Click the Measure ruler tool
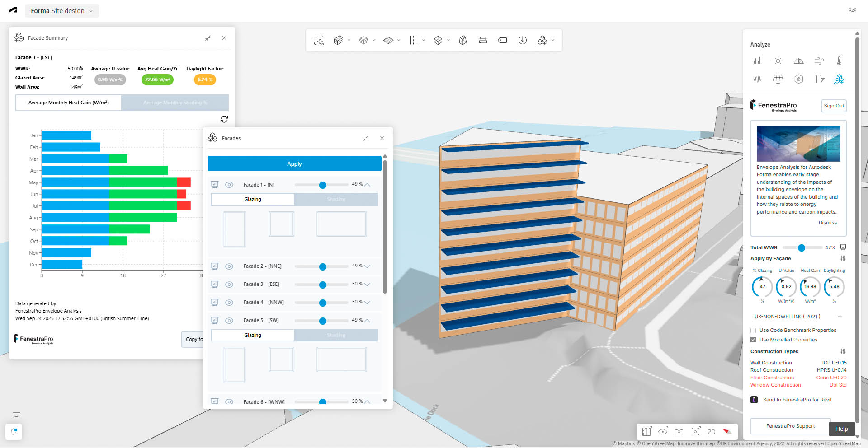Image resolution: width=868 pixels, height=448 pixels. [x=483, y=40]
